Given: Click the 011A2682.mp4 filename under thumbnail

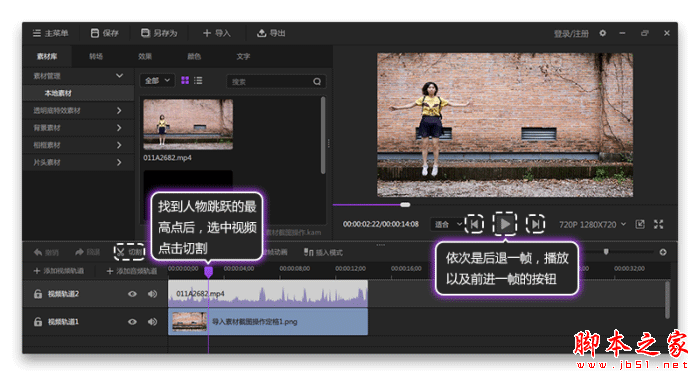Looking at the screenshot, I should click(x=167, y=158).
